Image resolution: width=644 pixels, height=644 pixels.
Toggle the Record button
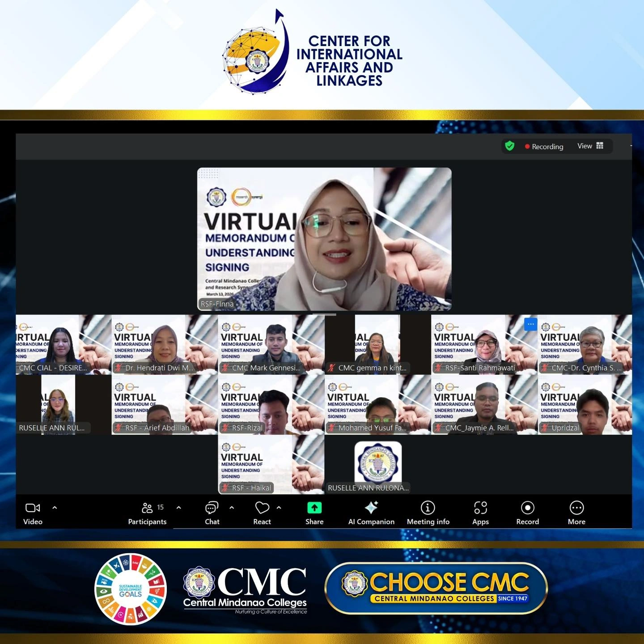pos(527,508)
